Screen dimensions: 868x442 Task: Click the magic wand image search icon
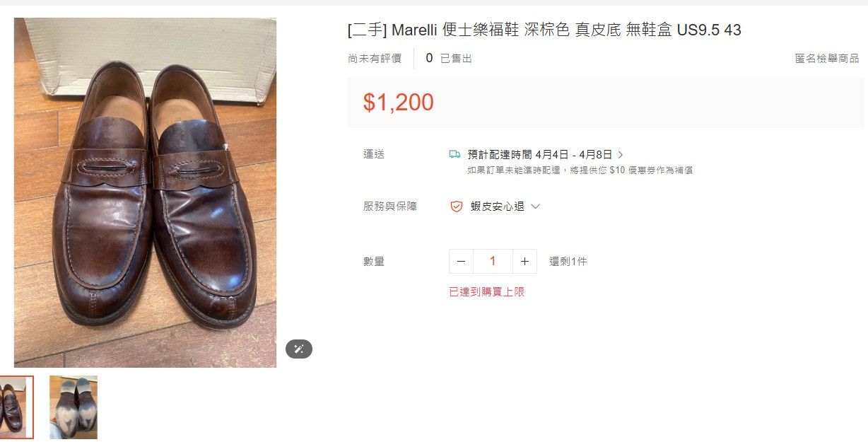coord(298,349)
